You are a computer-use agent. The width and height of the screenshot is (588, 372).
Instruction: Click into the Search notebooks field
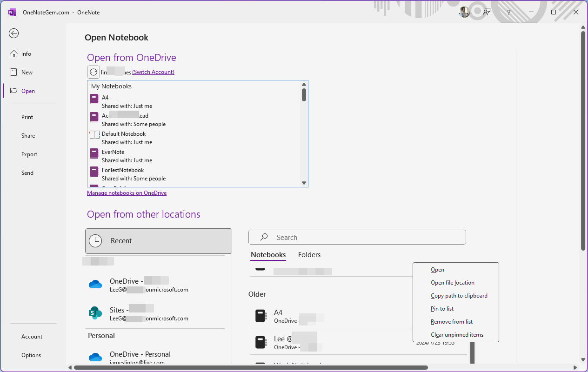point(357,237)
